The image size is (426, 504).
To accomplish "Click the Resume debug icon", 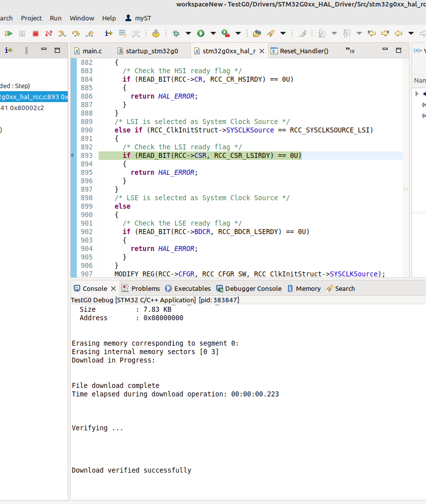I will (8, 33).
